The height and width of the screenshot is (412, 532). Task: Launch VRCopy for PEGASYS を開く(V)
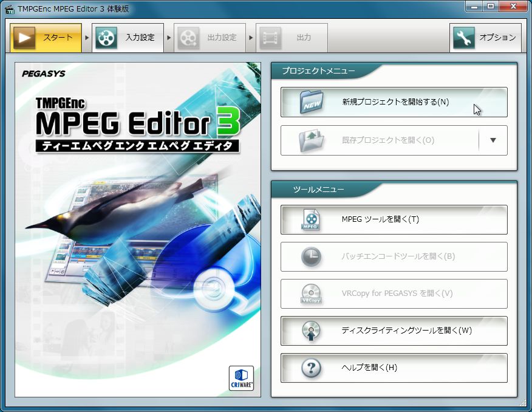394,294
